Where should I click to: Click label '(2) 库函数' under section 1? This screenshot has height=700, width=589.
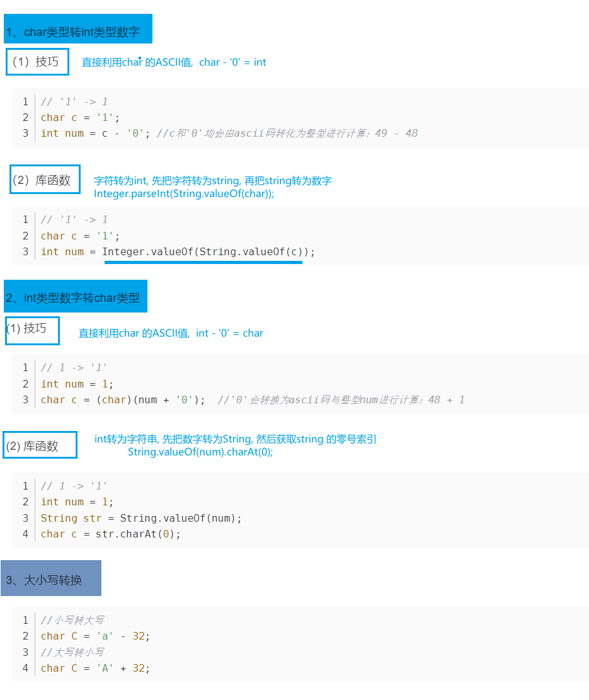45,180
